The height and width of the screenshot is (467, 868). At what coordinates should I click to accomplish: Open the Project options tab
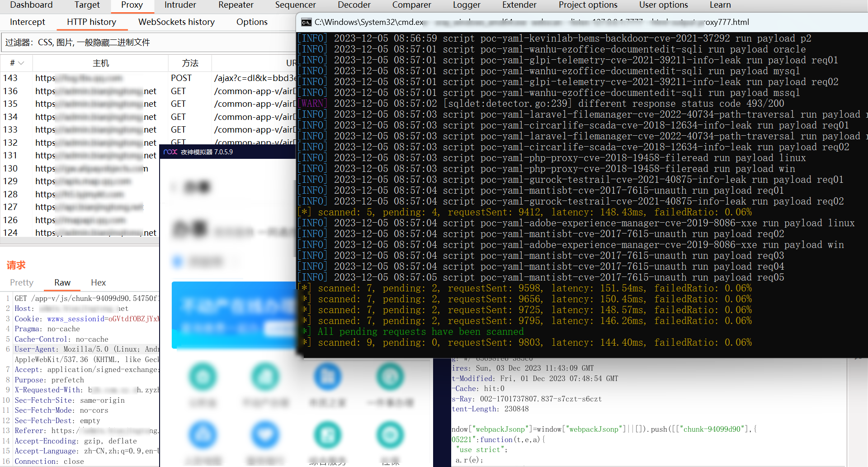pos(588,5)
